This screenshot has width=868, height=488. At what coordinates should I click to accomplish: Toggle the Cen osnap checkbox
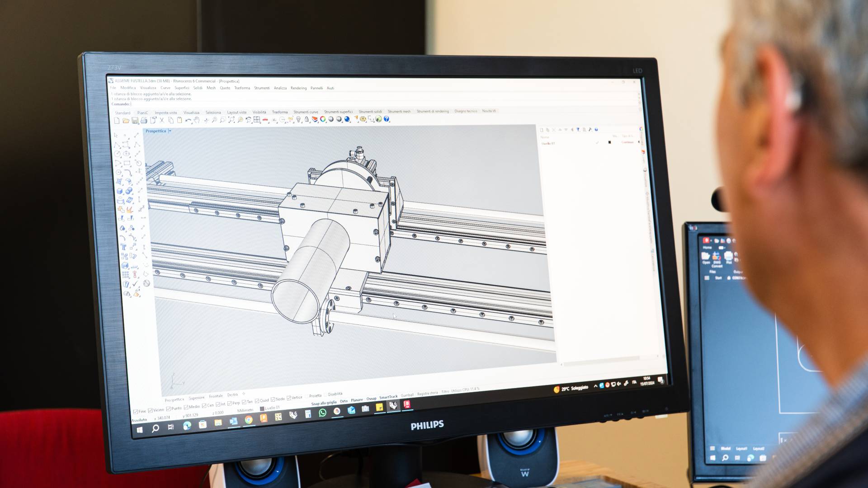(204, 405)
